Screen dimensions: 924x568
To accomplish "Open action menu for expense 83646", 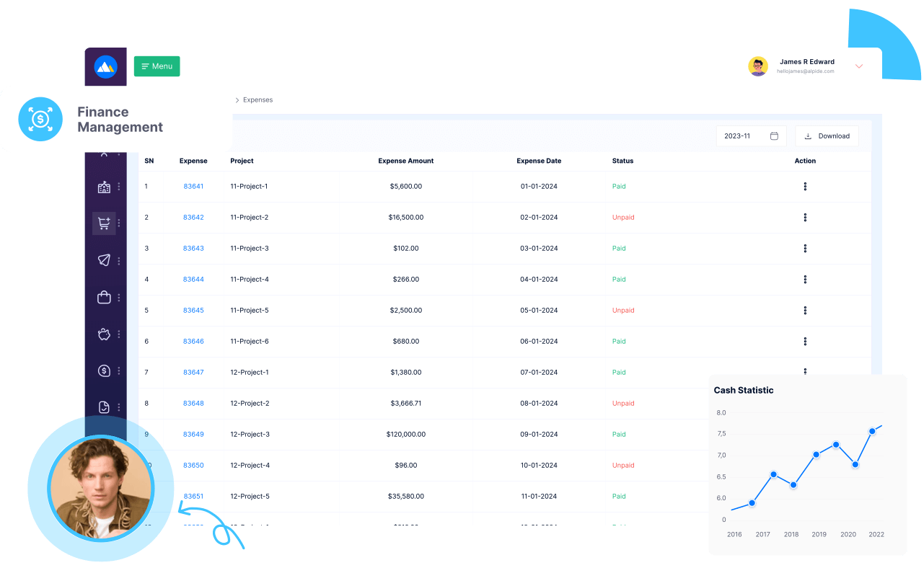I will point(805,341).
